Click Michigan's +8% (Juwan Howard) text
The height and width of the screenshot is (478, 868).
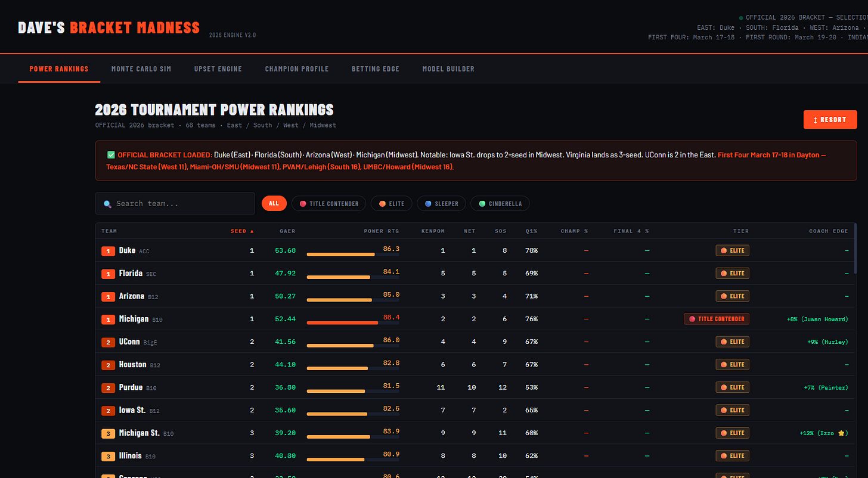pos(817,319)
